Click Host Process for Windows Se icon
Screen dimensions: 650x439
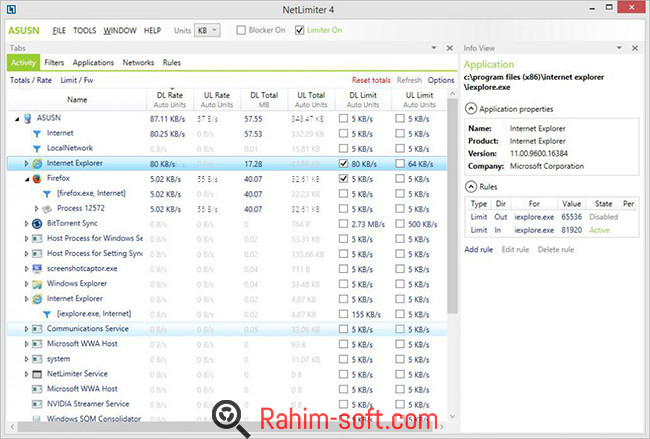tap(37, 239)
